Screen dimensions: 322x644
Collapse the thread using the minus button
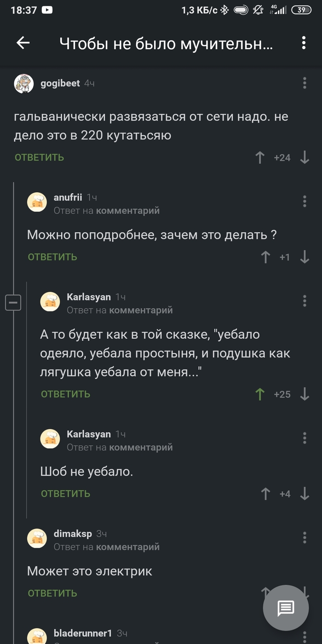point(13,302)
